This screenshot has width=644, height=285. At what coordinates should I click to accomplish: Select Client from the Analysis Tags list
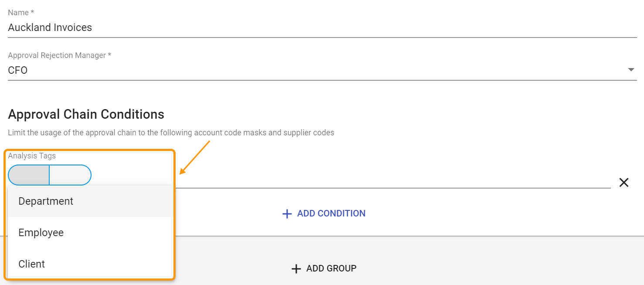point(31,264)
